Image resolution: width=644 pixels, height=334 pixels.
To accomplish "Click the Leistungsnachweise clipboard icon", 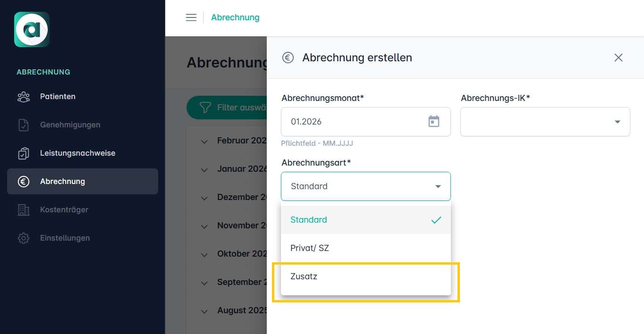I will click(x=24, y=153).
